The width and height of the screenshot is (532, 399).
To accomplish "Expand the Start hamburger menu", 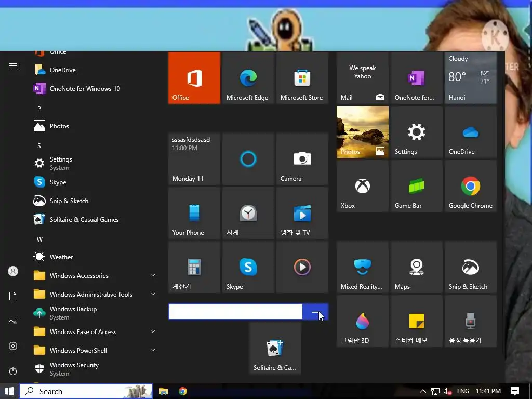I will click(13, 65).
